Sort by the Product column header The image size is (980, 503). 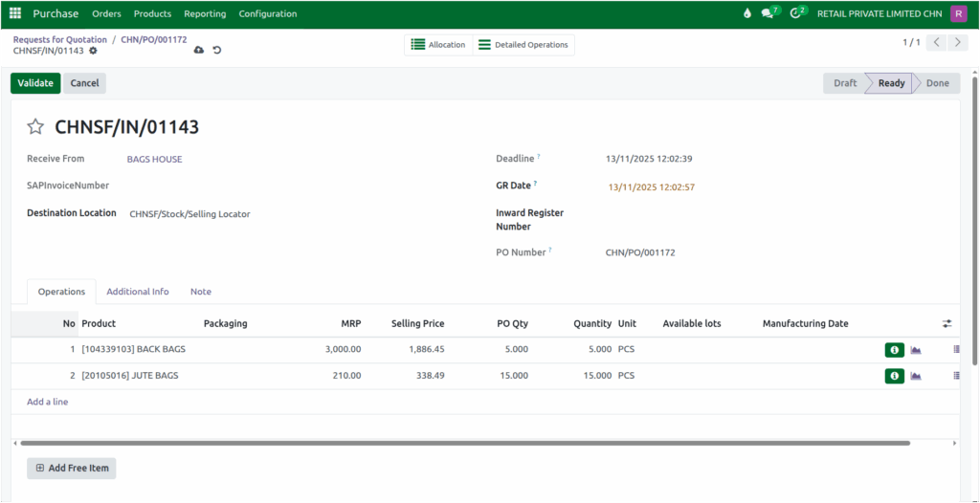point(99,323)
